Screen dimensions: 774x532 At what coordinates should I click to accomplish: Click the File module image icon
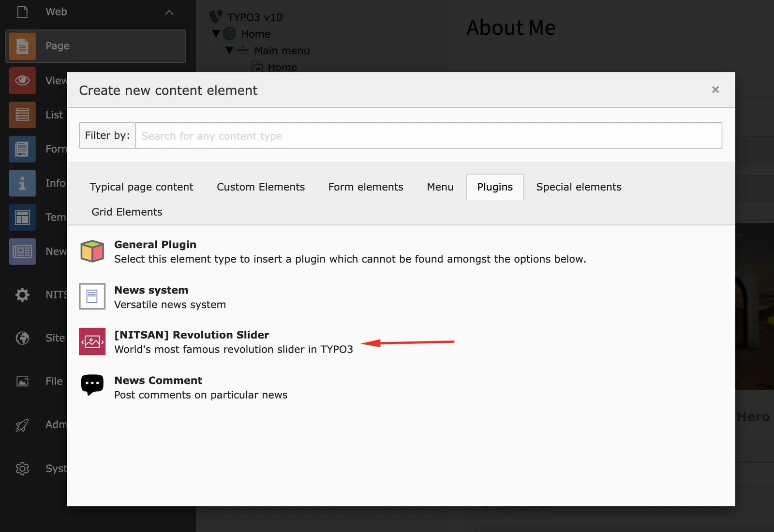coord(22,381)
